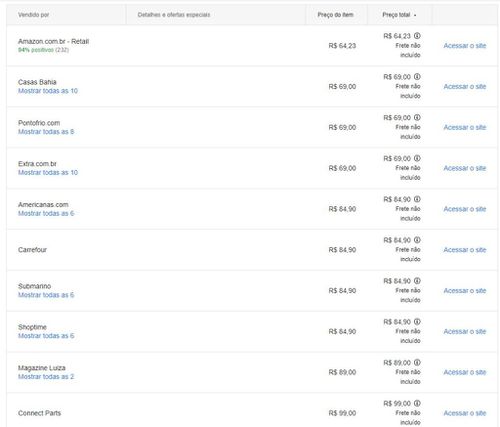Expand Magazine Luiza 'Mostrar todas as 2' offers
Viewport: 500px width, 427px height.
[x=46, y=377]
